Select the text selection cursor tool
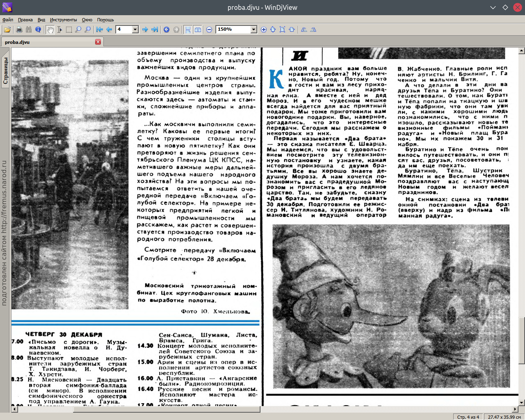Image resolution: width=525 pixels, height=420 pixels. pyautogui.click(x=59, y=30)
